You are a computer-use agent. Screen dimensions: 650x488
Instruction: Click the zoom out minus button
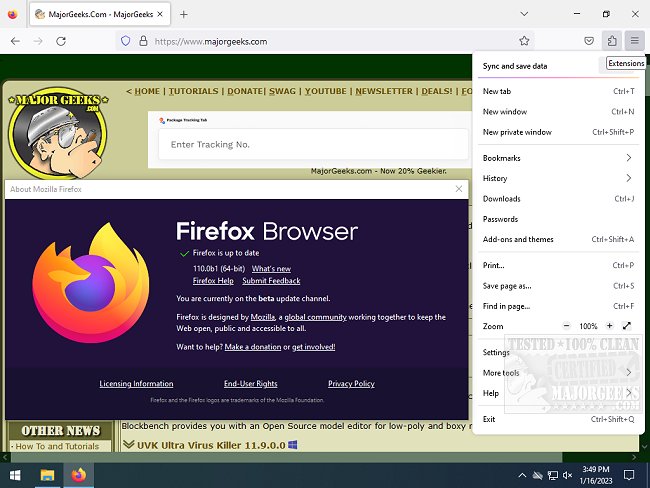566,326
